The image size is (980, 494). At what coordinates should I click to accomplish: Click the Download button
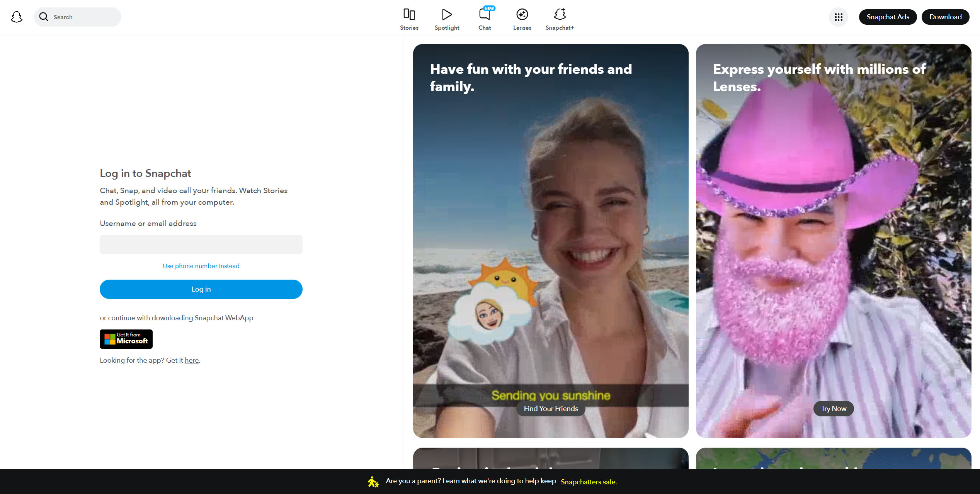point(945,17)
